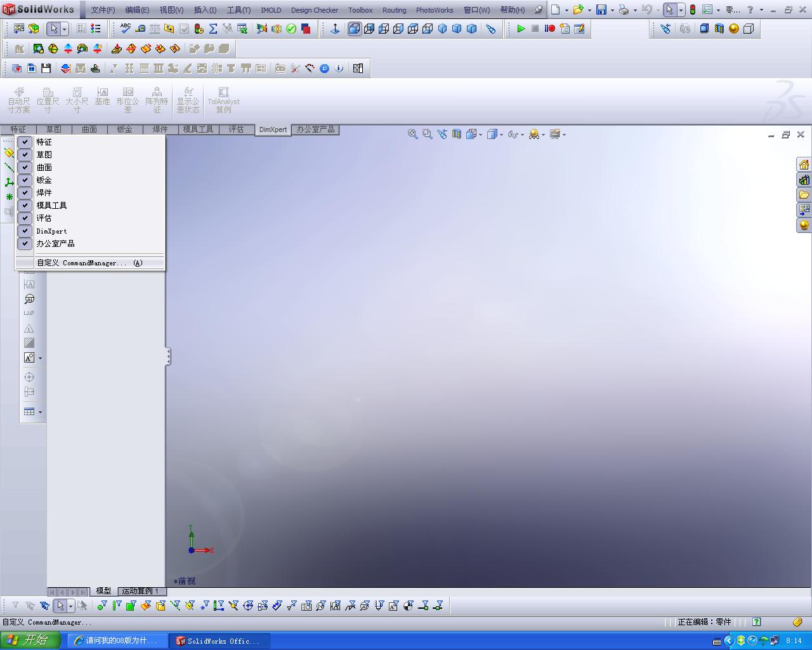812x650 pixels.
Task: Choose 自定义 CommandManager... from the context menu
Action: (x=89, y=263)
